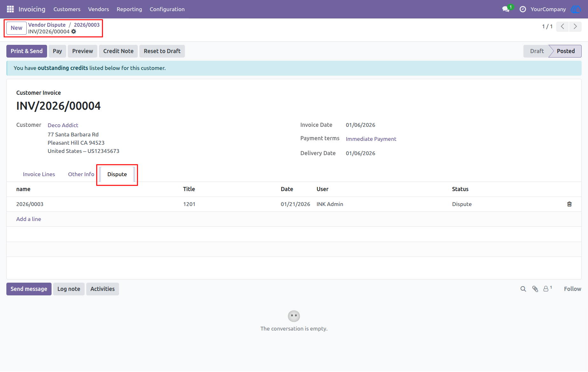This screenshot has width=588, height=372.
Task: Go to next record arrow
Action: coord(575,26)
